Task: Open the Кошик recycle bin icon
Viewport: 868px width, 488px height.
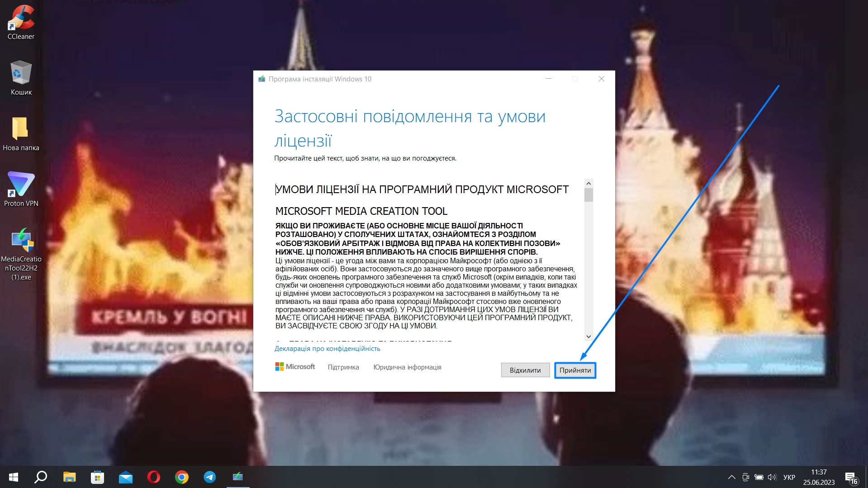Action: pyautogui.click(x=21, y=78)
